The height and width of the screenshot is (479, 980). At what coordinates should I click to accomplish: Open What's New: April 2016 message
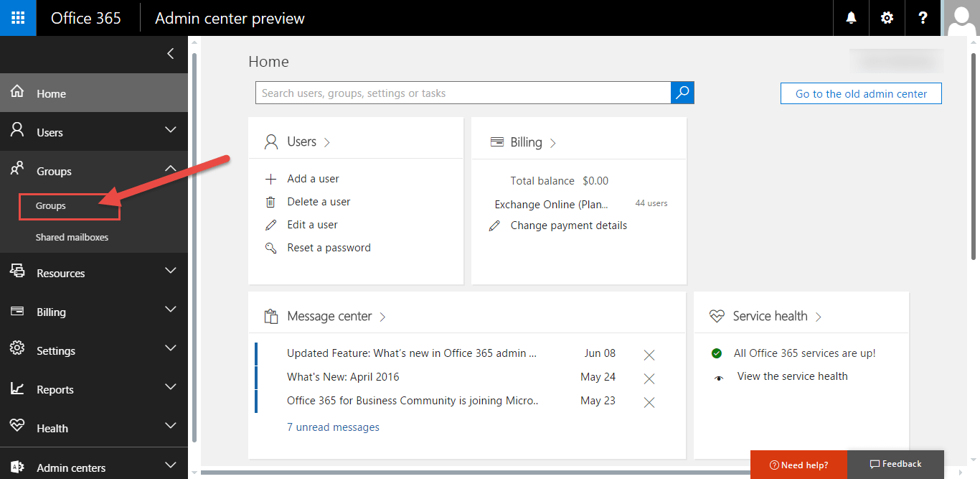[x=343, y=377]
